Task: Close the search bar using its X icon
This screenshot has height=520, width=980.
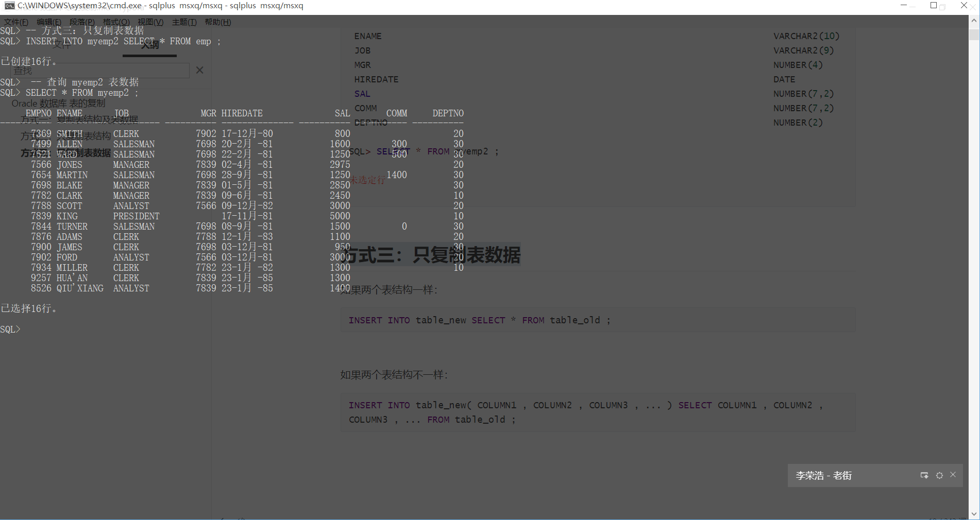Action: (x=199, y=70)
